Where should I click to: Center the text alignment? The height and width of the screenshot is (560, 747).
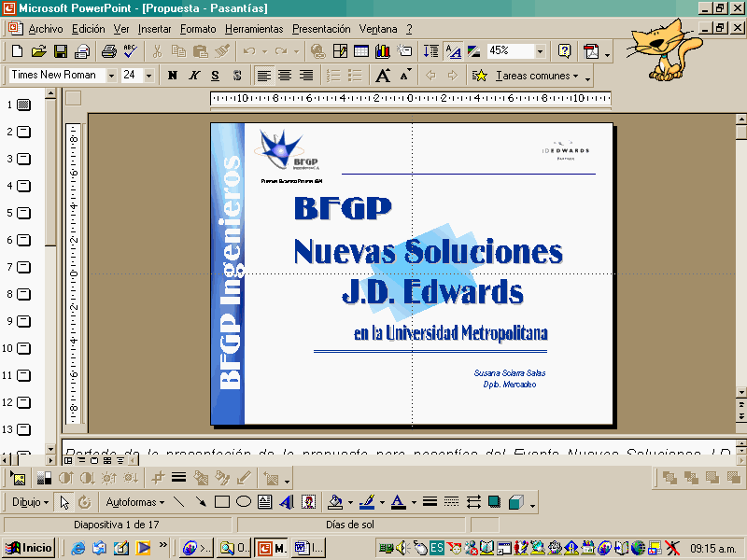point(285,76)
